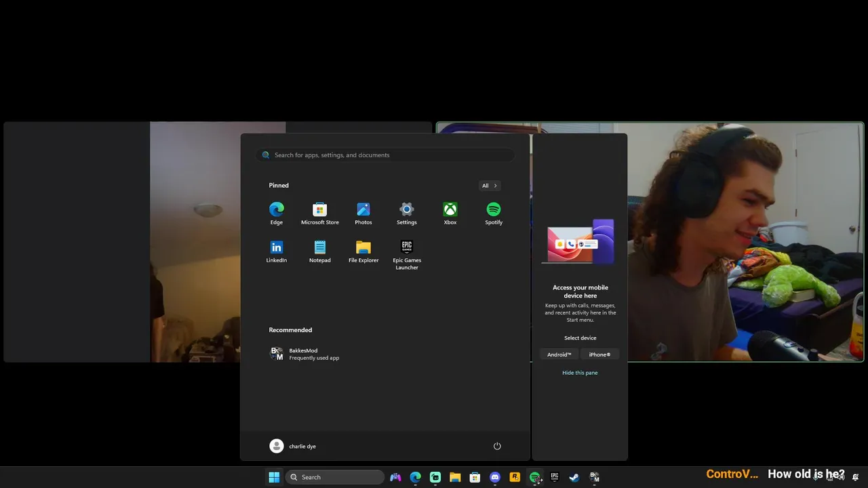Click the taskbar Search box
Screen dimensions: 868x488
335,477
